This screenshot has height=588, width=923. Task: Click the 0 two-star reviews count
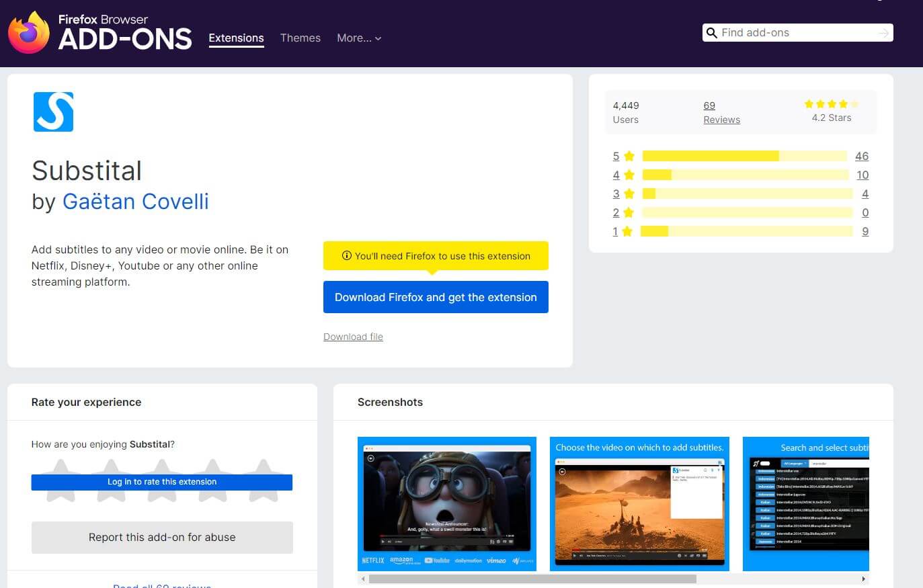pyautogui.click(x=865, y=212)
